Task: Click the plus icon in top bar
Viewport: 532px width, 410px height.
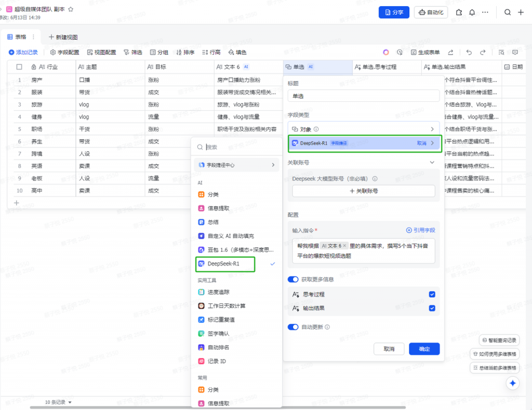Action: pos(521,12)
